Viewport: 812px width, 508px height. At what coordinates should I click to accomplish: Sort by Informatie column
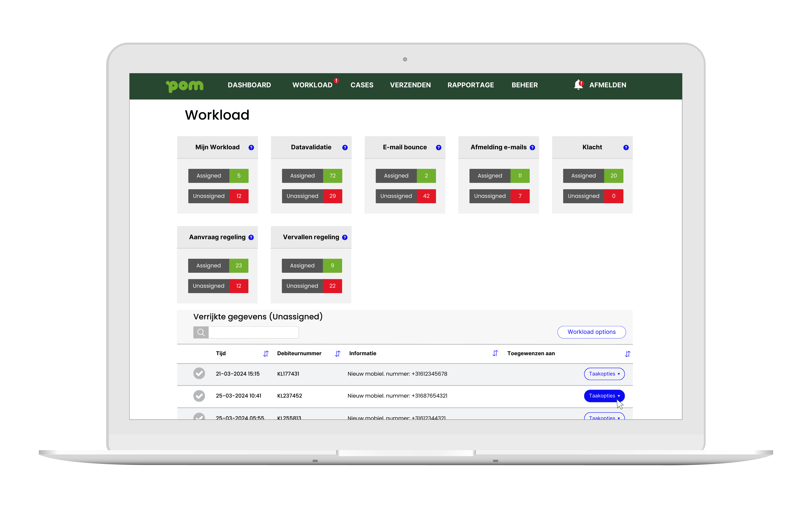[x=495, y=353]
